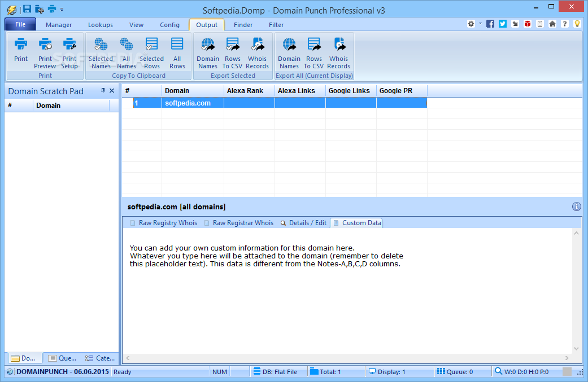The image size is (588, 382).
Task: Click the W:0 D:0 H:0 P:0 status entry
Action: tap(521, 371)
